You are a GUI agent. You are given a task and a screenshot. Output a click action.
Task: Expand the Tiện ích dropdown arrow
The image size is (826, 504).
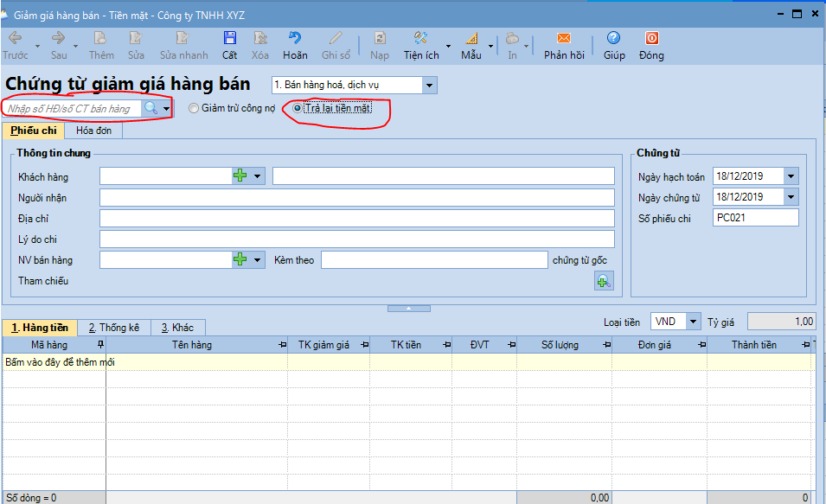448,47
